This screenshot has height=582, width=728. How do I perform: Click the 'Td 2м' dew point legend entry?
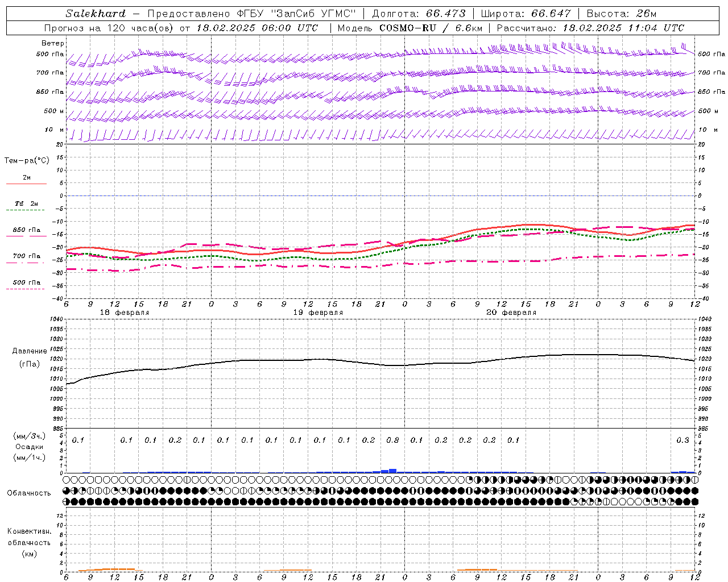coord(27,203)
